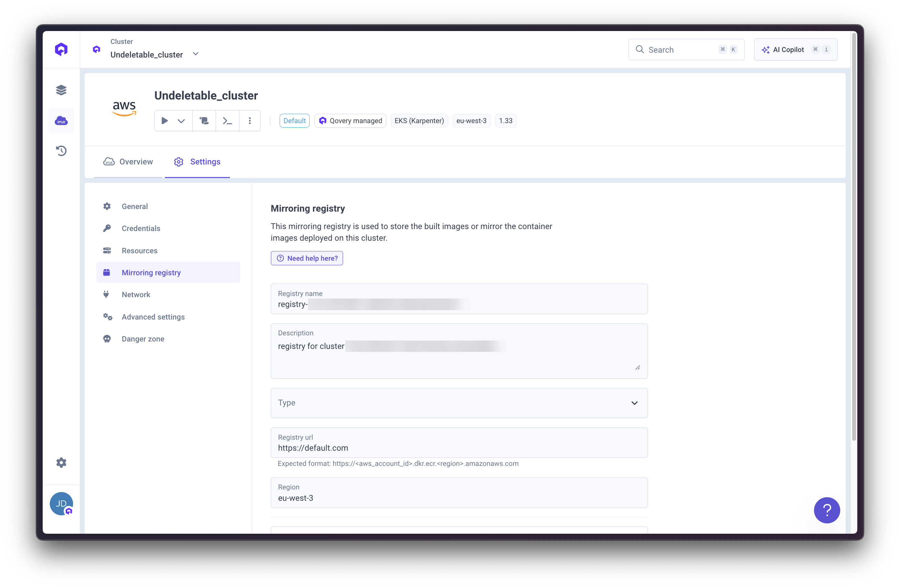Screen dimensions: 900x588
Task: Open audit logs via the history icon
Action: (61, 151)
